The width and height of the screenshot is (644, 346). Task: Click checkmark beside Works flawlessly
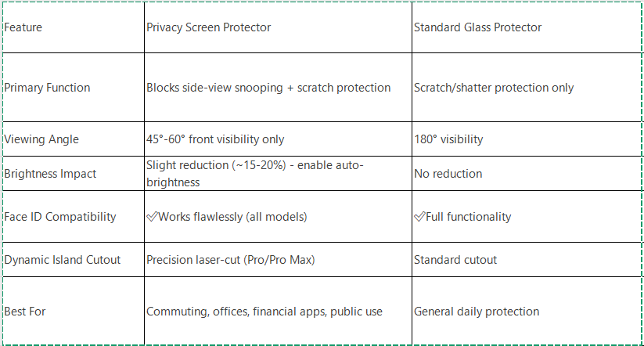(x=153, y=217)
